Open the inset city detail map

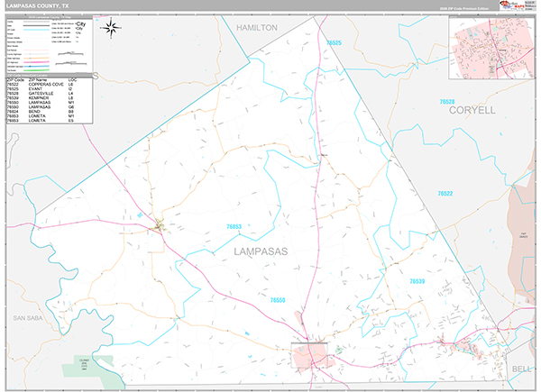[491, 54]
